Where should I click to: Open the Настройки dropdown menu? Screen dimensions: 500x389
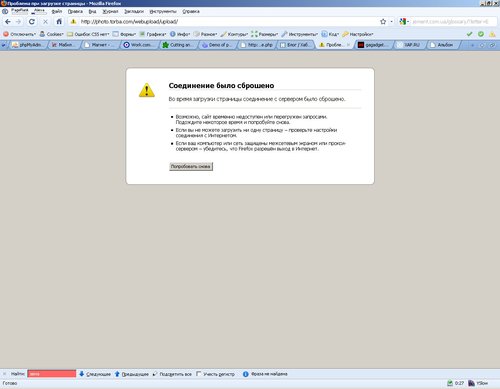[x=358, y=34]
